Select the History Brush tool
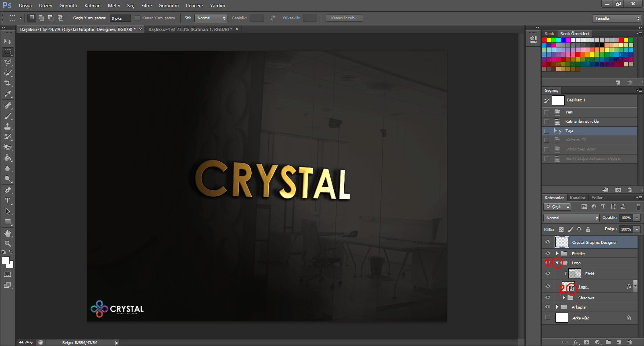 coord(8,137)
